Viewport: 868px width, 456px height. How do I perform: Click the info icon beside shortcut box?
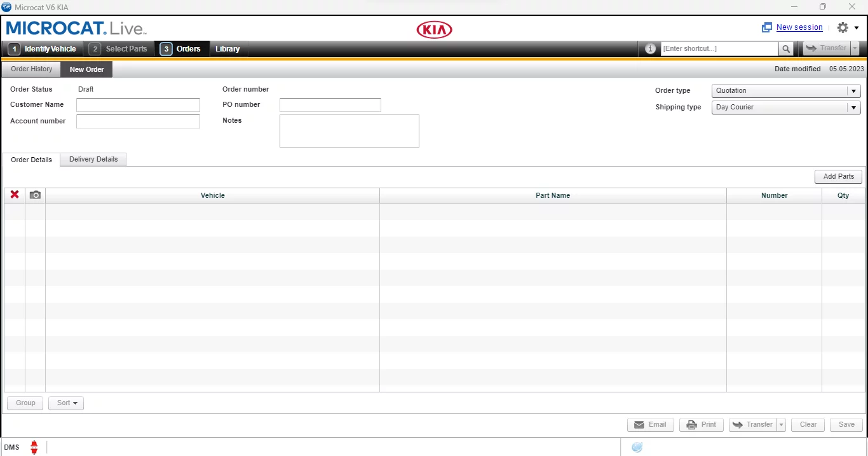[x=650, y=49]
